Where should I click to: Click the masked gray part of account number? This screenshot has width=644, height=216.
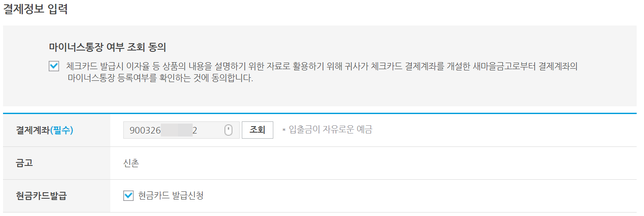177,130
